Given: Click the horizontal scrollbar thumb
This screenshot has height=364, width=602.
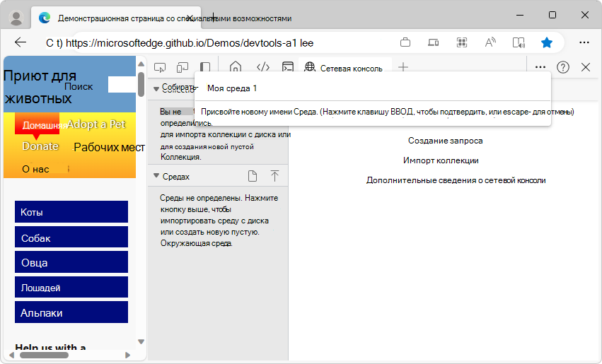Looking at the screenshot, I should [44, 356].
